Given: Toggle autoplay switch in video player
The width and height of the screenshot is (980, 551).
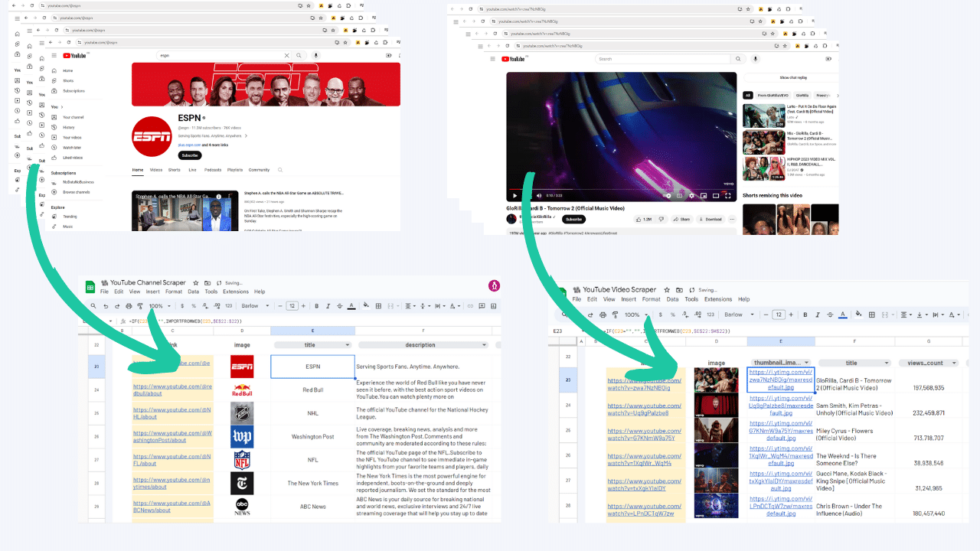Looking at the screenshot, I should (x=668, y=196).
